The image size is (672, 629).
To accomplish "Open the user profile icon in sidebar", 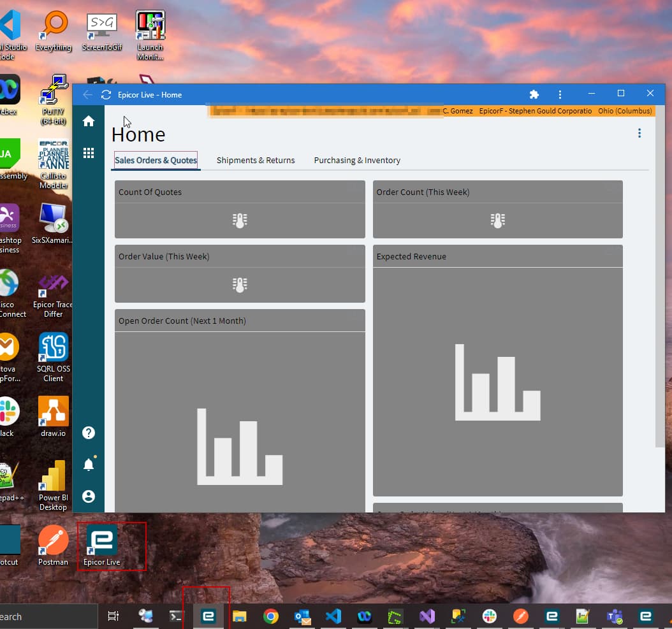I will (x=88, y=496).
